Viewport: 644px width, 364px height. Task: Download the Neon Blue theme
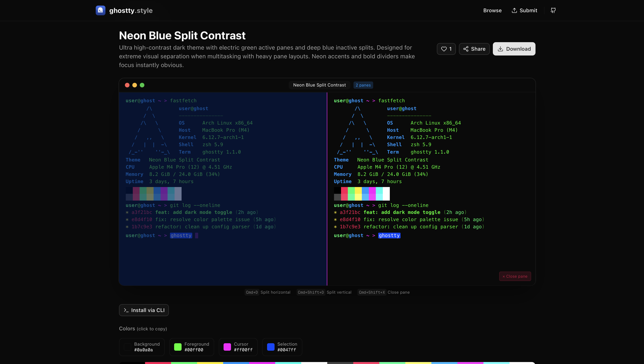[514, 49]
